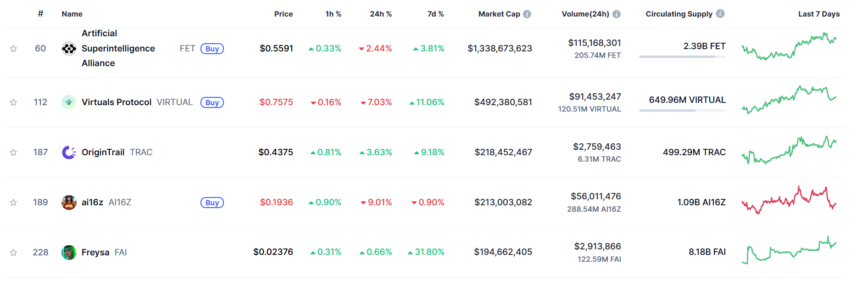Toggle the watchlist star for Virtuals Protocol
The image size is (868, 282).
click(13, 102)
